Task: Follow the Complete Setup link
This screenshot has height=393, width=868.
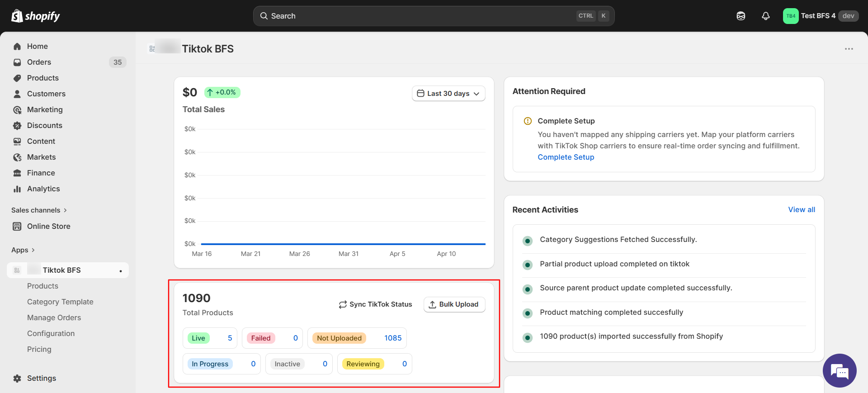Action: [x=566, y=157]
